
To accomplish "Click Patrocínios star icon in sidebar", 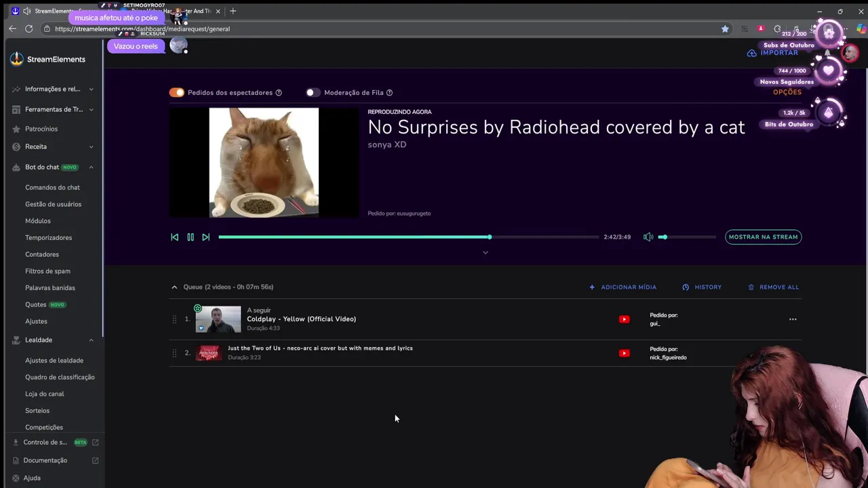I will coord(16,129).
